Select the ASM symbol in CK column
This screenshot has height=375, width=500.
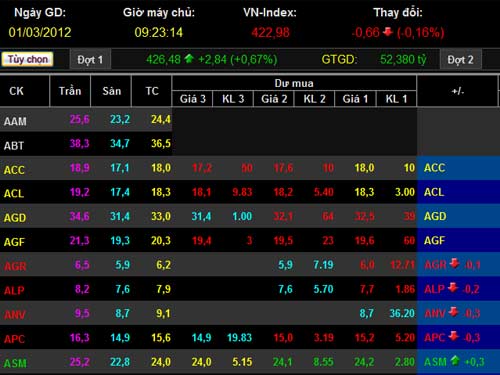[x=15, y=363]
